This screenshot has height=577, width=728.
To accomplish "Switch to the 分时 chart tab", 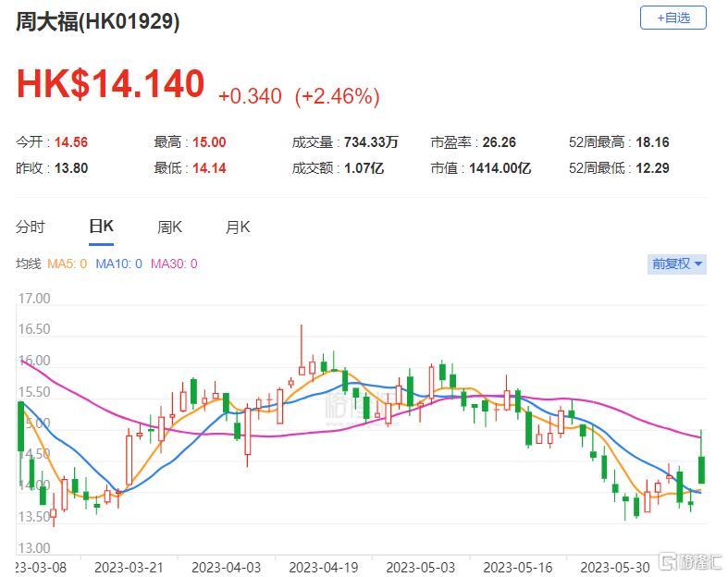I will click(31, 227).
